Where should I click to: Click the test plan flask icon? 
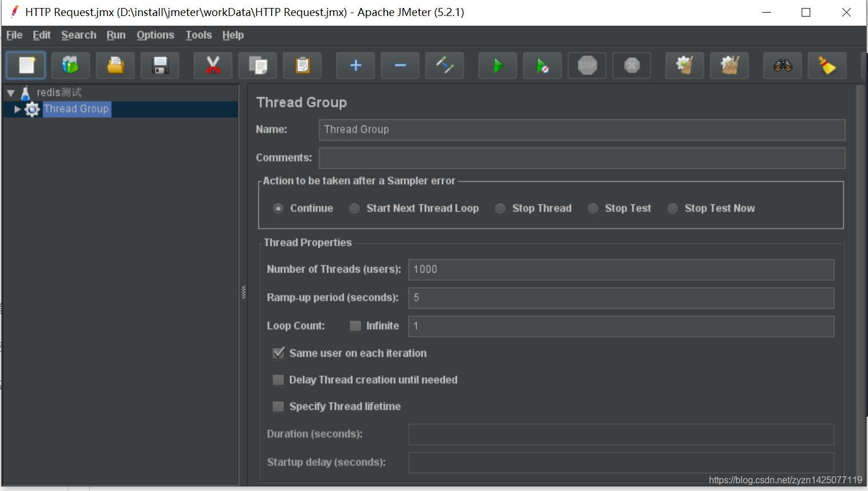point(25,93)
